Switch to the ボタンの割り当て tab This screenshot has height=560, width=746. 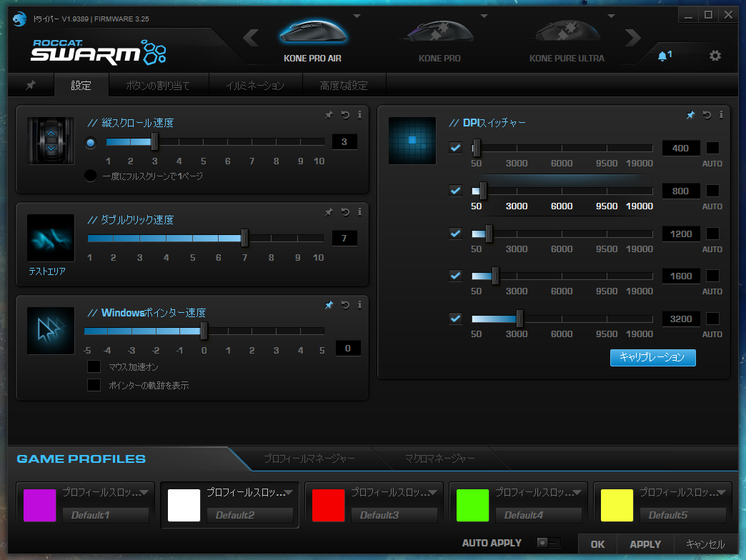158,85
